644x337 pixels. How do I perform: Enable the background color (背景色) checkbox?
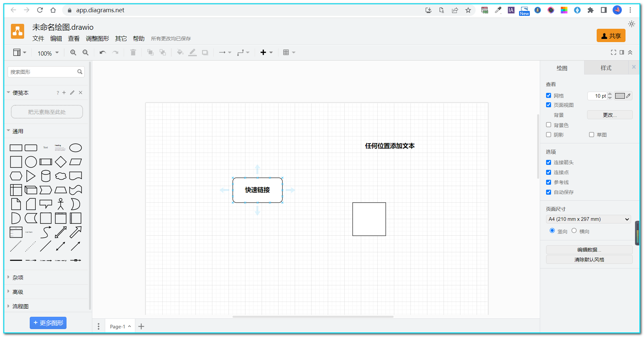point(548,125)
